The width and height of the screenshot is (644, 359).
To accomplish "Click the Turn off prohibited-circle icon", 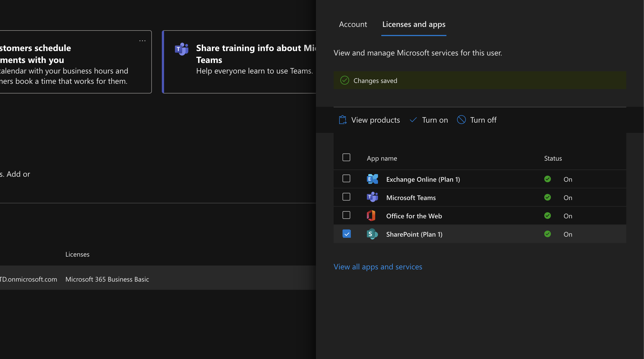I will 461,120.
